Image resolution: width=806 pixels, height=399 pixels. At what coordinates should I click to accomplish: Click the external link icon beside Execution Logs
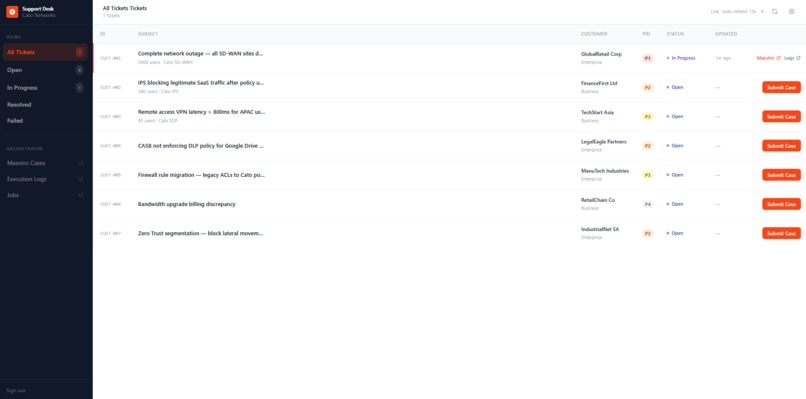(80, 179)
